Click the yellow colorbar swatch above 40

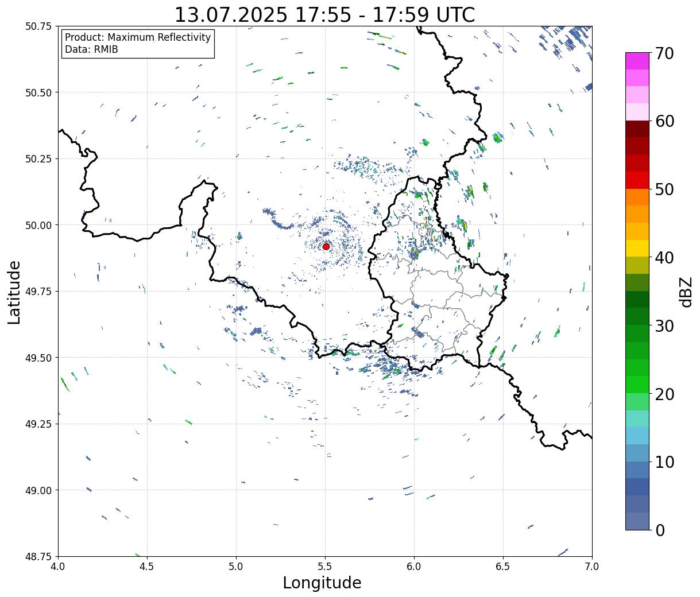coord(637,249)
